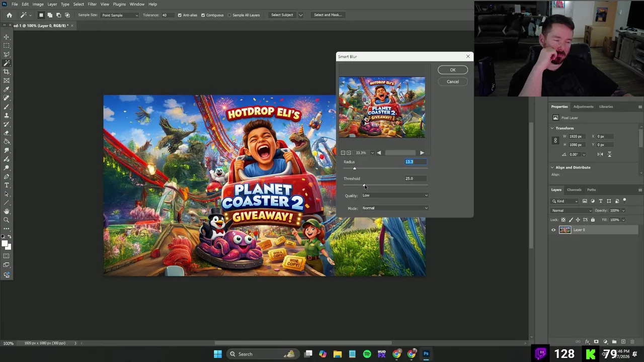Toggle width-height link in Transform

click(555, 141)
